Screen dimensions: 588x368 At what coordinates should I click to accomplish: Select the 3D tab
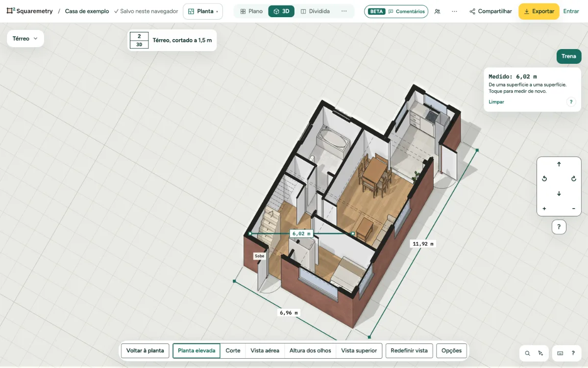tap(281, 11)
